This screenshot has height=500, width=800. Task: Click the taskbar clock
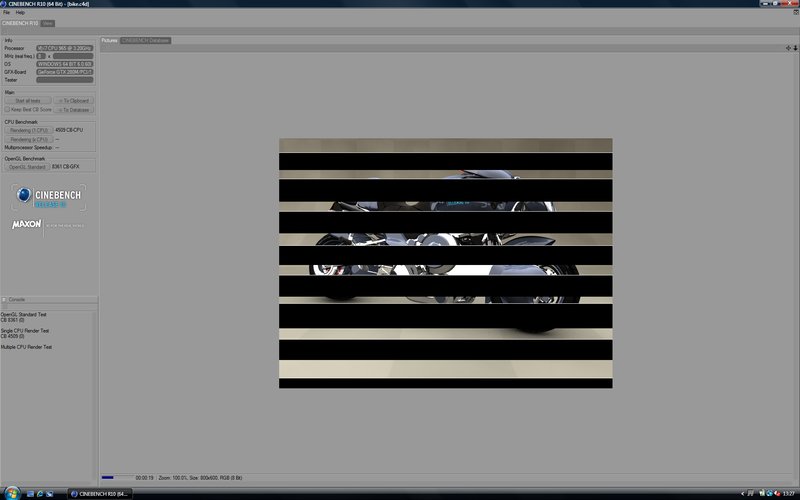coord(791,493)
